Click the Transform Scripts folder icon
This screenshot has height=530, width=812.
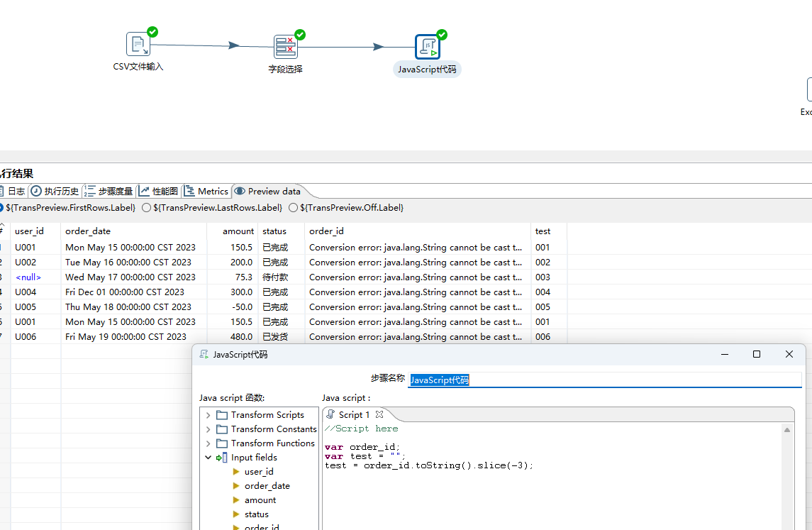click(222, 415)
